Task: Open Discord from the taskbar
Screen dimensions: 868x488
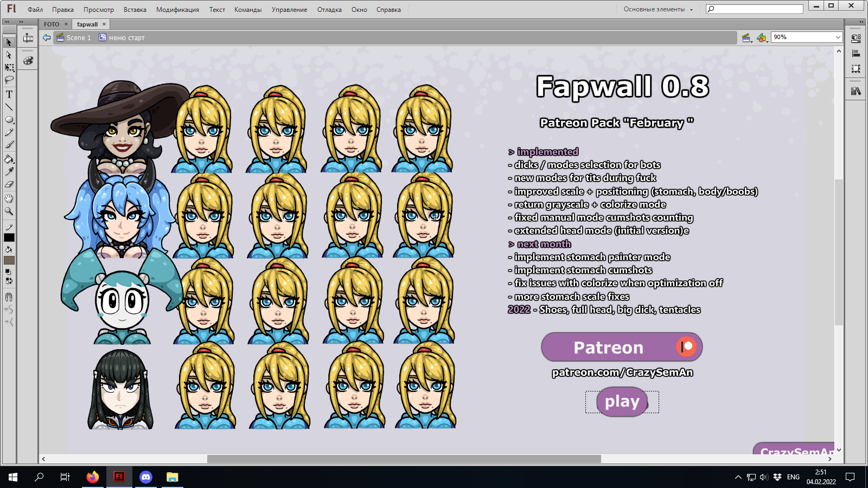Action: point(146,477)
